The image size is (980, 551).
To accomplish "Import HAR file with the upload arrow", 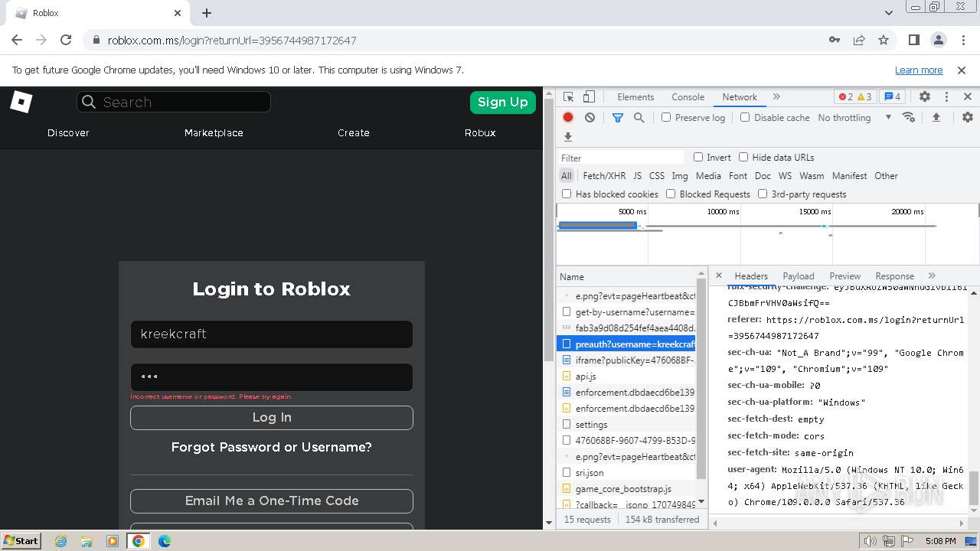I will [936, 117].
